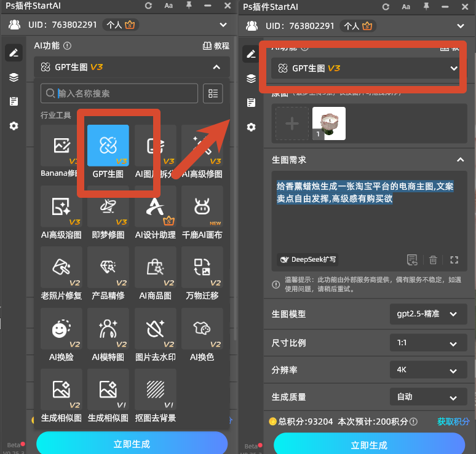Change font size via Aa in left window
476x454 pixels.
169,6
